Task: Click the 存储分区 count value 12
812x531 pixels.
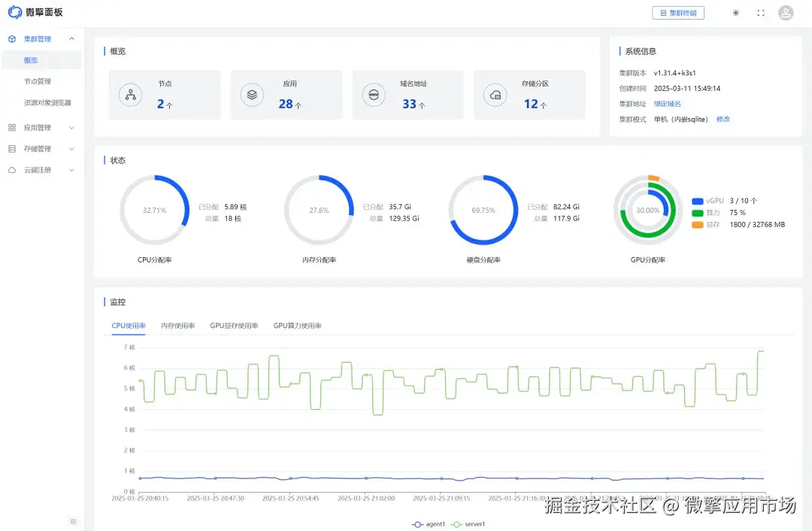Action: (x=531, y=104)
